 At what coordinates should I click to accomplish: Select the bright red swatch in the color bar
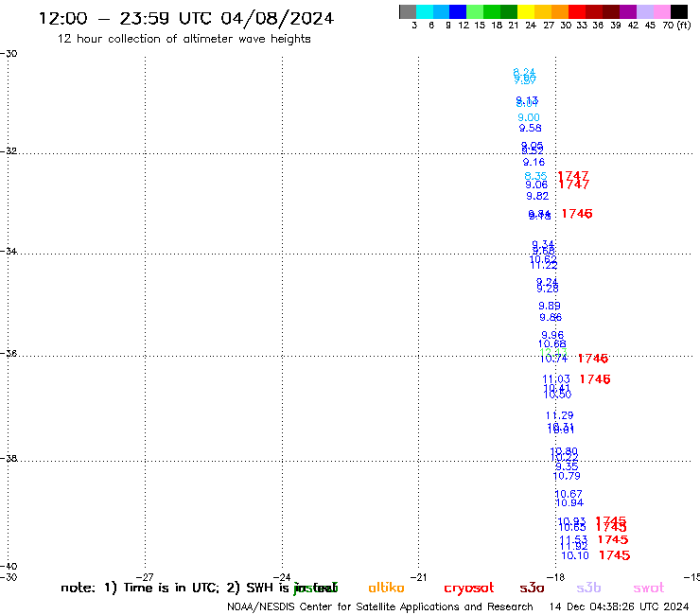pos(577,11)
